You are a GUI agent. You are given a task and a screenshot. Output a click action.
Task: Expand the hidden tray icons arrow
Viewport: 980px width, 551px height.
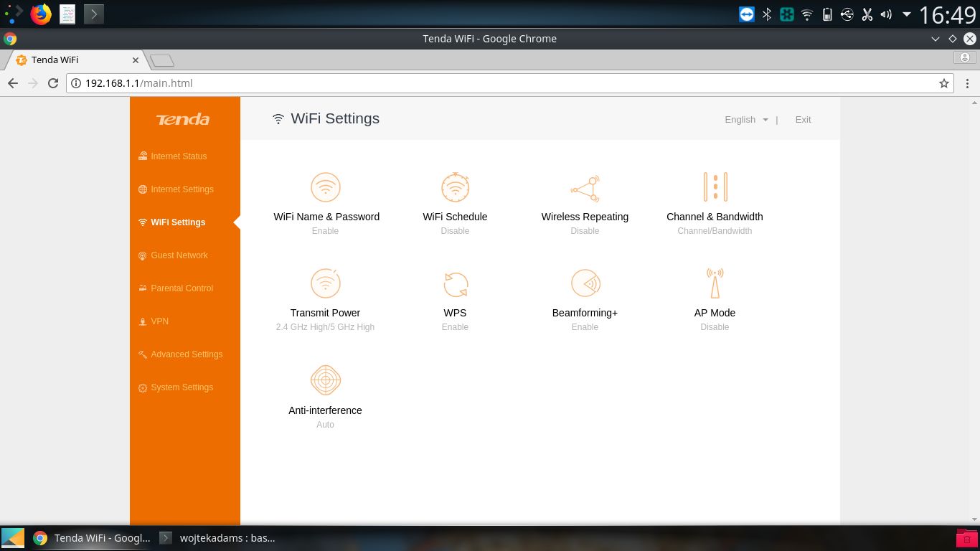(907, 14)
